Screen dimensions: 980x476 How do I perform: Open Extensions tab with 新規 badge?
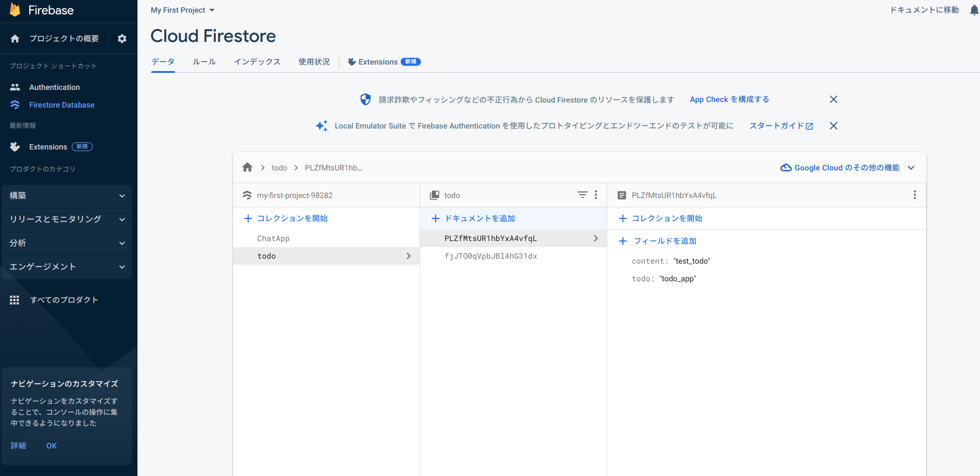click(x=384, y=62)
